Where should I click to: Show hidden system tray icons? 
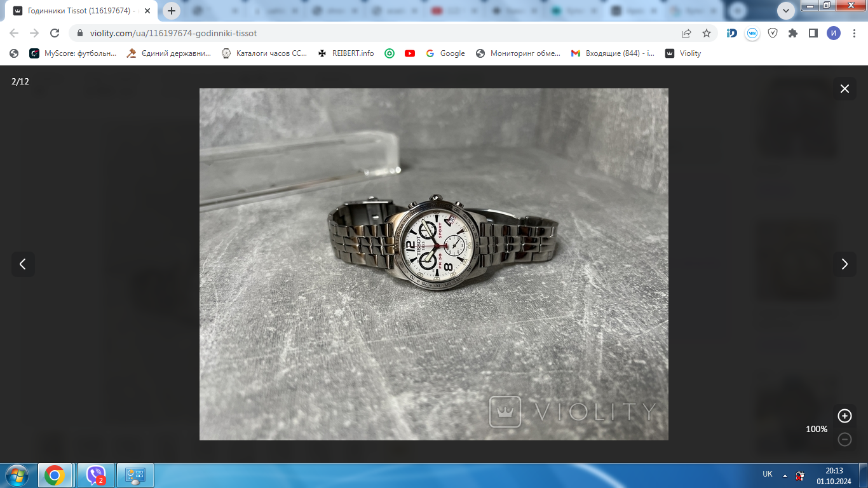pos(785,475)
